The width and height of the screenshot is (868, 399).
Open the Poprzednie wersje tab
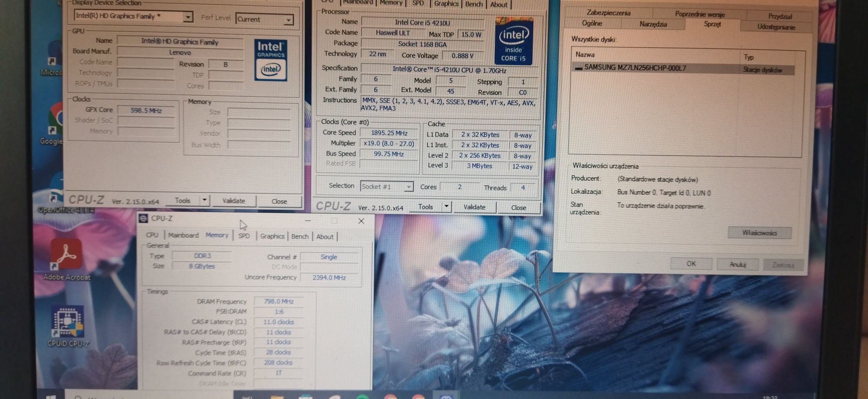(700, 14)
